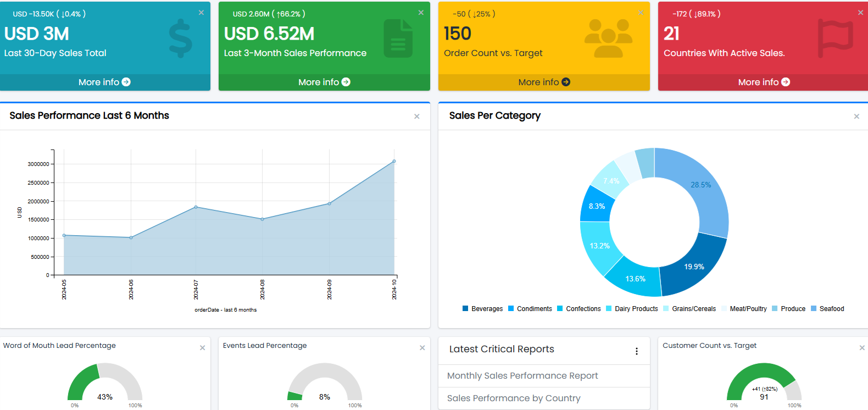The image size is (868, 410).
Task: Toggle Grains/Cereals legend item
Action: point(689,309)
